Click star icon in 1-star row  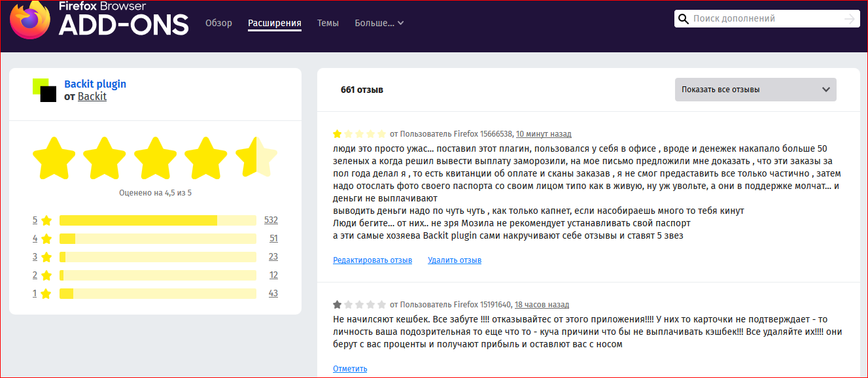click(x=46, y=294)
